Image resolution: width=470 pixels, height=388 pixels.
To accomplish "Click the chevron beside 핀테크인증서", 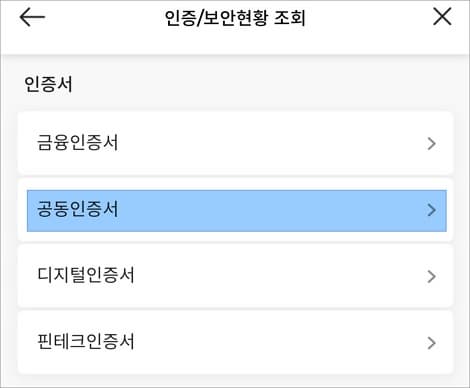I will tap(431, 343).
